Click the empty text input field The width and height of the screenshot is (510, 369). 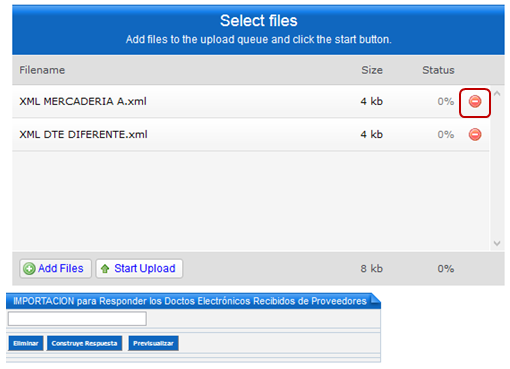pyautogui.click(x=77, y=319)
